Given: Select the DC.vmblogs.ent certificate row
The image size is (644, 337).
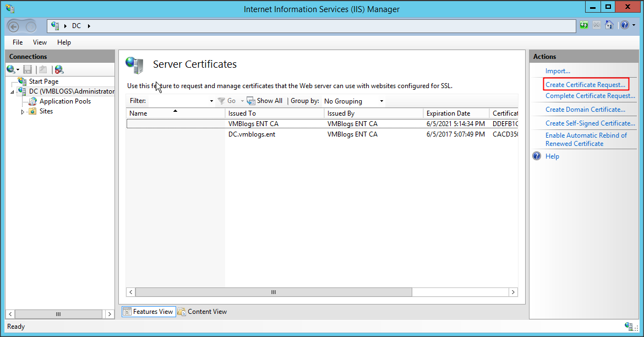Looking at the screenshot, I should [252, 134].
